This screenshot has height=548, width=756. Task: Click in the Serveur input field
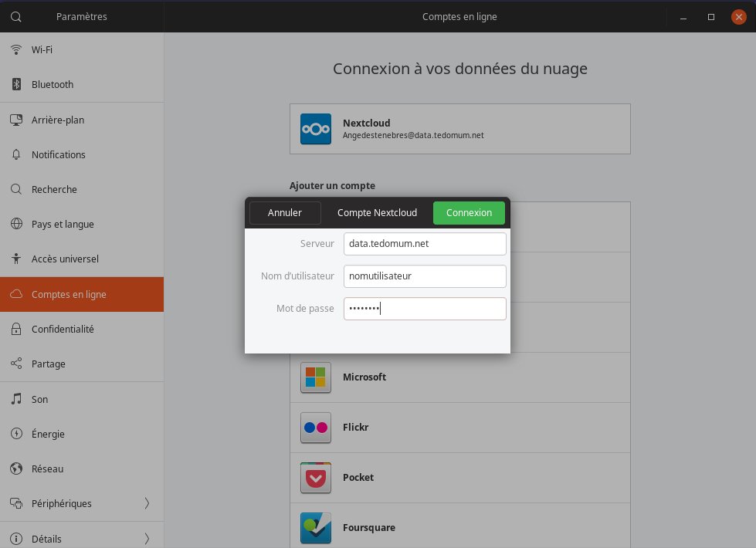425,244
